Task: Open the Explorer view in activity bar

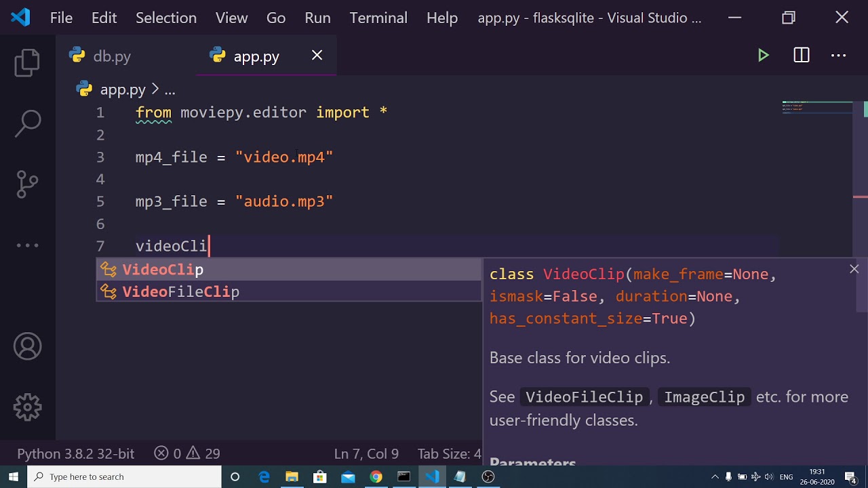Action: point(27,62)
